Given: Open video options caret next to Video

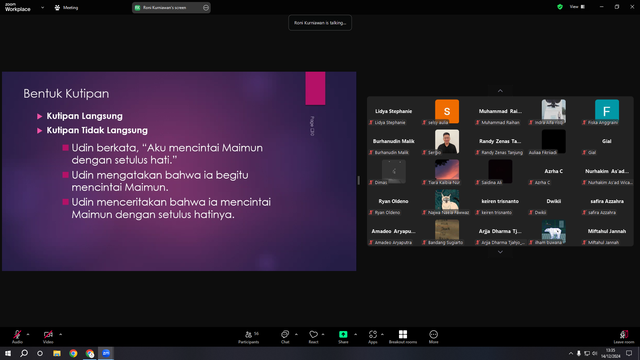Looking at the screenshot, I should coord(60,334).
